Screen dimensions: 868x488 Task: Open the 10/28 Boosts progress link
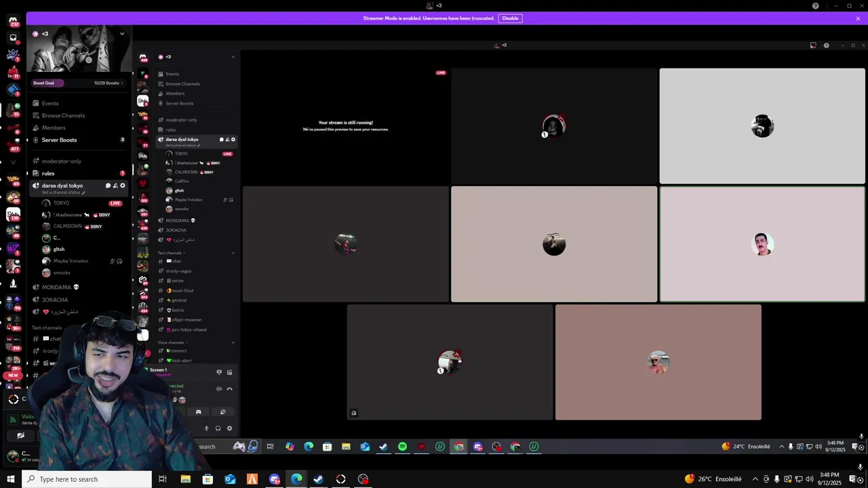(109, 83)
